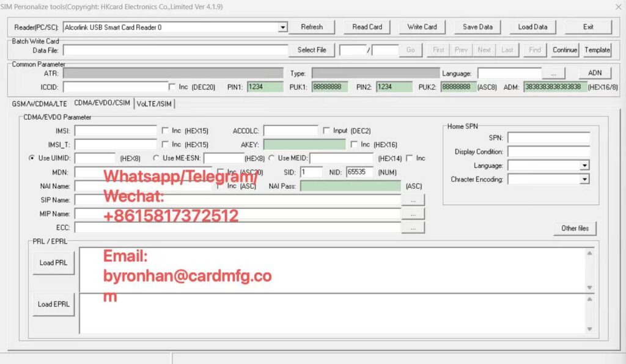The width and height of the screenshot is (626, 364).
Task: Click Save Data
Action: coord(477,27)
